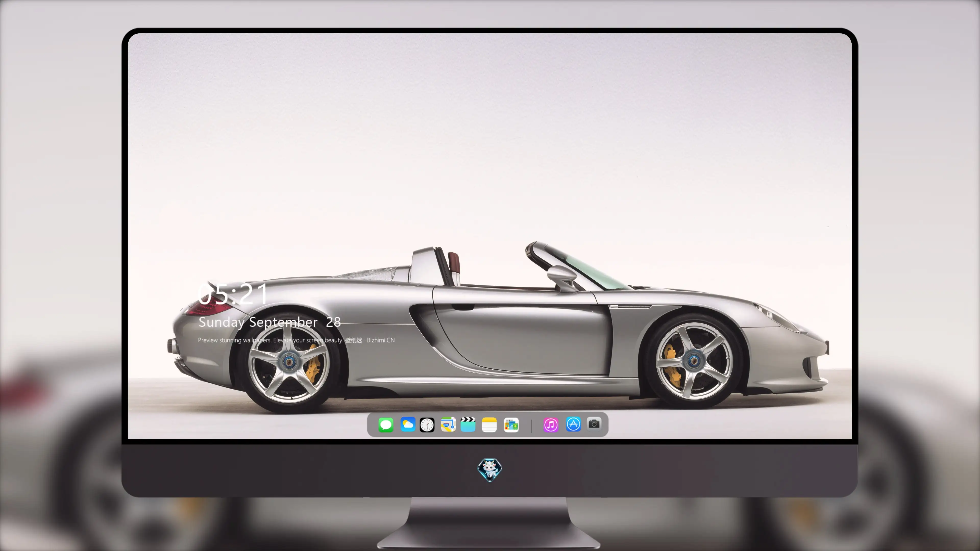Screen dimensions: 980x551
Task: Open the Clock app icon
Action: pos(427,425)
